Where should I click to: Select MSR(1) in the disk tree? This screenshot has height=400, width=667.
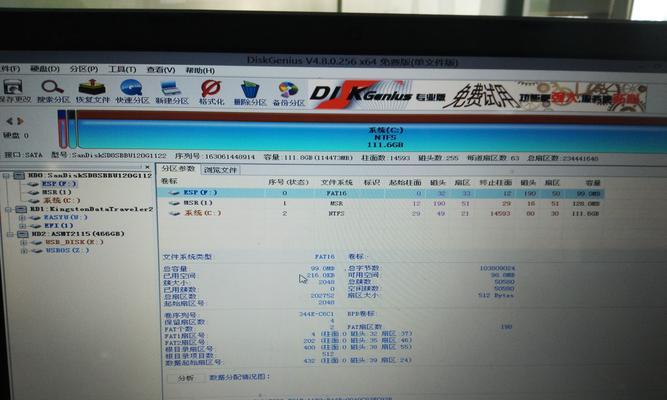57,192
